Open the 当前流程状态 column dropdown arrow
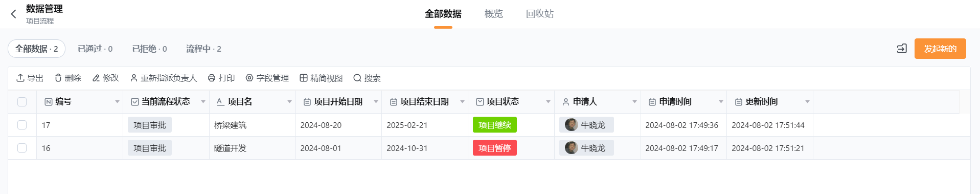This screenshot has width=980, height=194. [x=203, y=102]
